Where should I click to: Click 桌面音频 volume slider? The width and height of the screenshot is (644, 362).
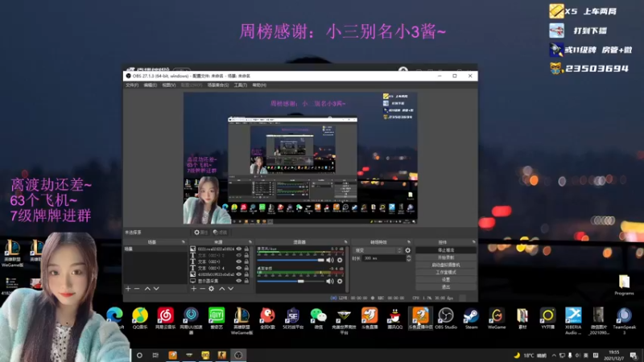[x=291, y=281]
